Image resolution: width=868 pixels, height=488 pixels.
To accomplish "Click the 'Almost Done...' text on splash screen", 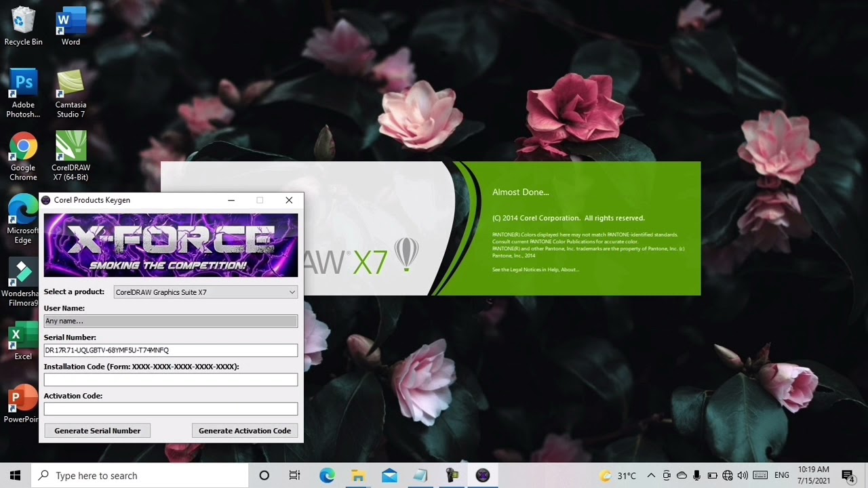I will 521,192.
